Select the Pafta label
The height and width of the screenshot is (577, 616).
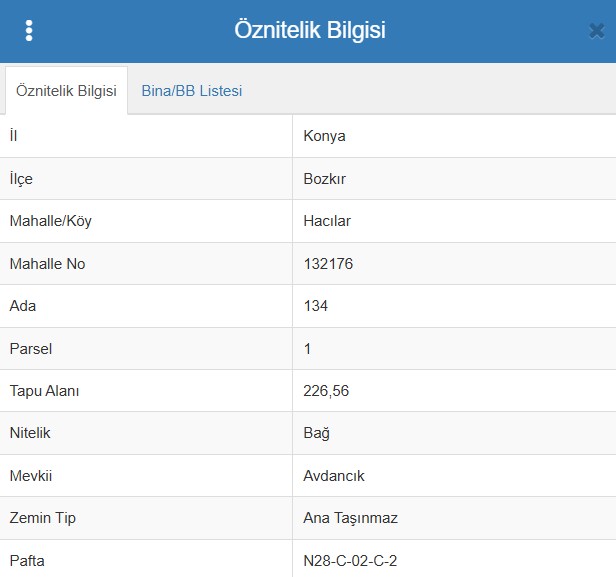tap(27, 561)
